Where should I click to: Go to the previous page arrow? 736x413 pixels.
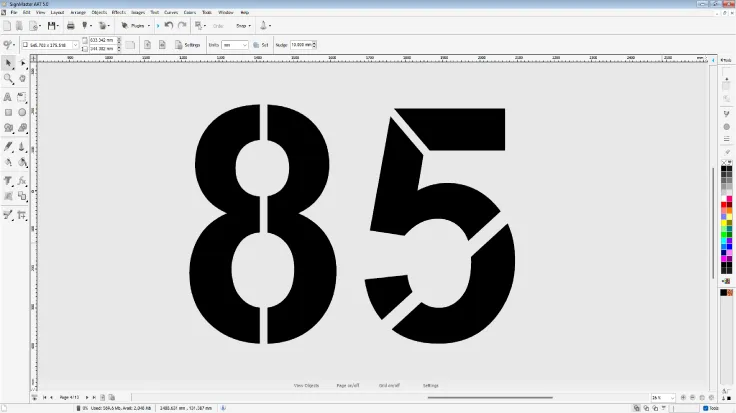pos(51,398)
